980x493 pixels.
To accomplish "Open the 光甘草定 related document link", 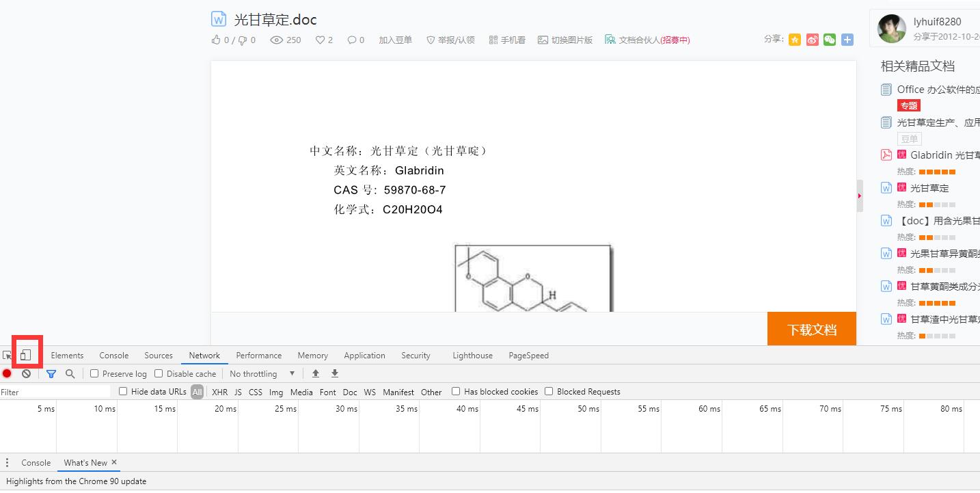I will [928, 187].
